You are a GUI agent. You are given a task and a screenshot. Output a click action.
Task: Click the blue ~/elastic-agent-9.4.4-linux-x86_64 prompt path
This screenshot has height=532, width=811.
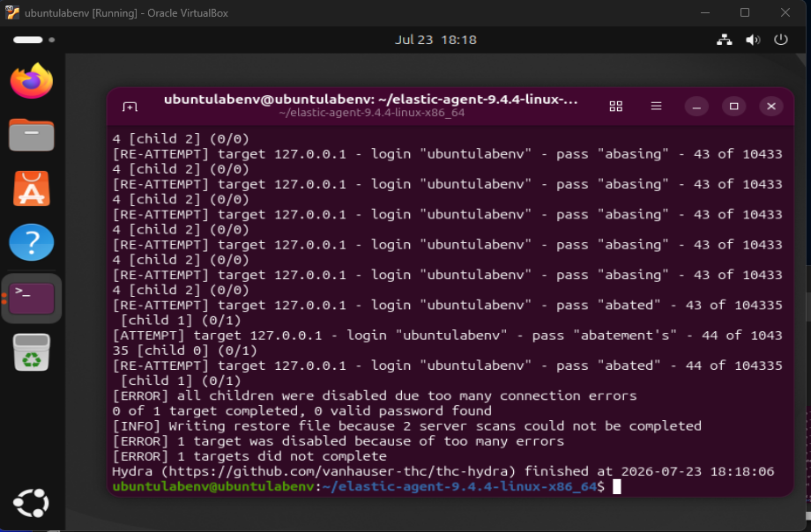pos(459,486)
